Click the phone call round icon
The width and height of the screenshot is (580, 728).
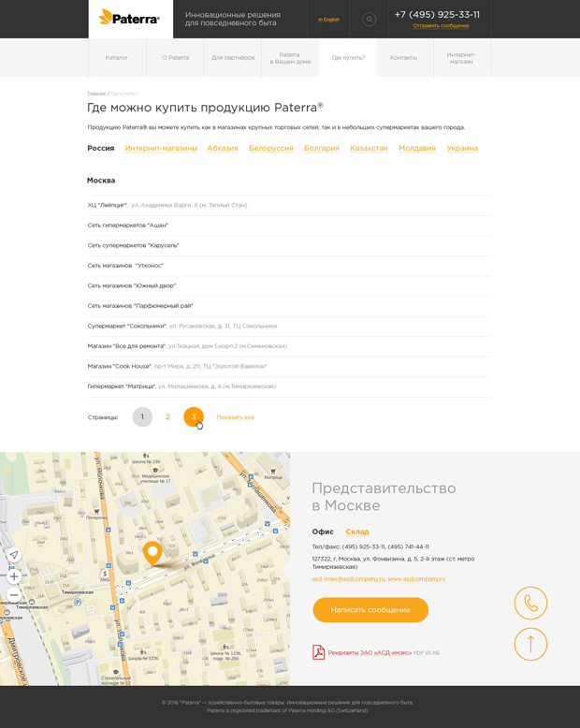point(530,604)
